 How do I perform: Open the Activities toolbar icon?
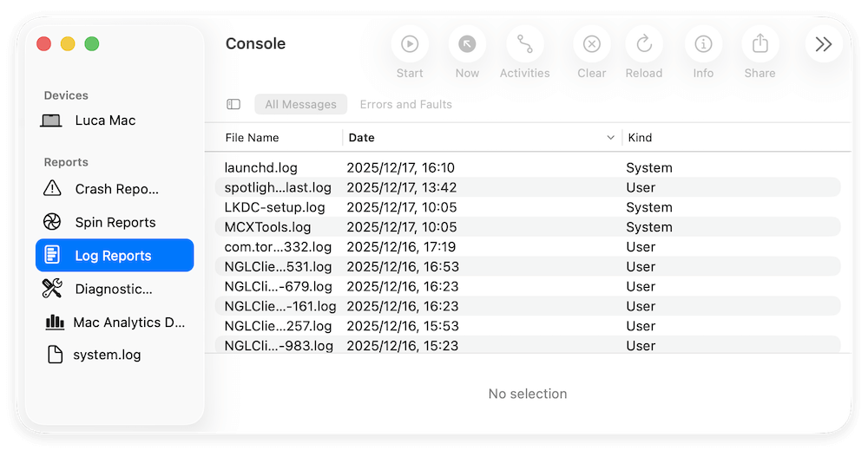coord(525,44)
